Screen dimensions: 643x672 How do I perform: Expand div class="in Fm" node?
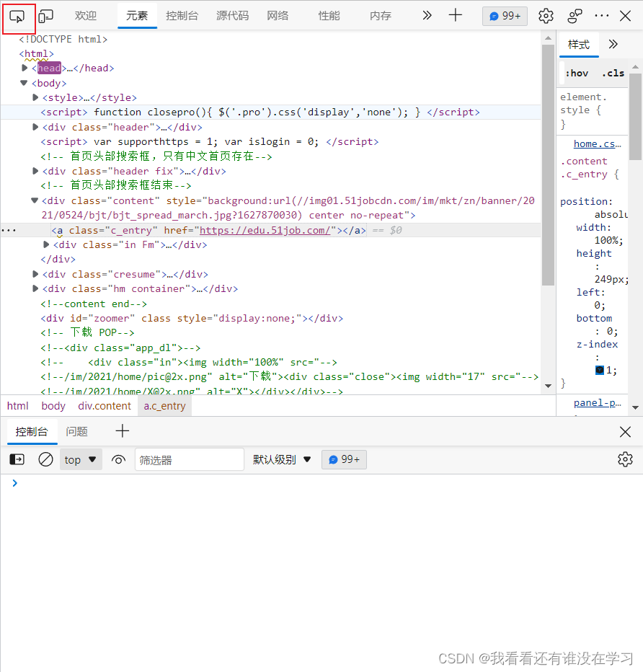click(x=46, y=244)
